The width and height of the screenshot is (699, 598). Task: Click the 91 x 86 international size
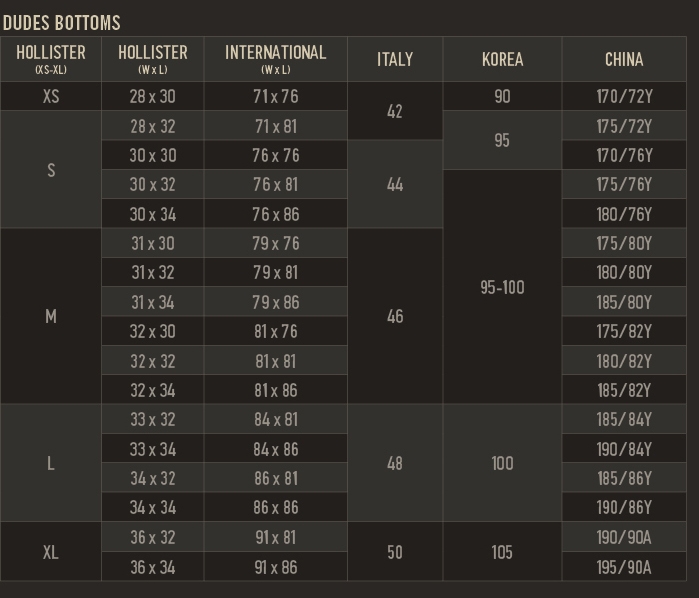coord(276,567)
